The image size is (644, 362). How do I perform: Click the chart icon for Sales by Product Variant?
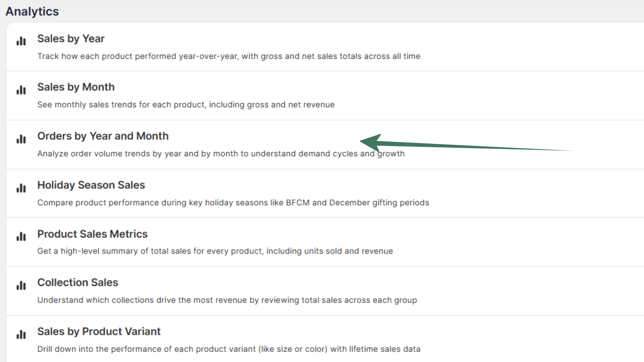tap(21, 334)
